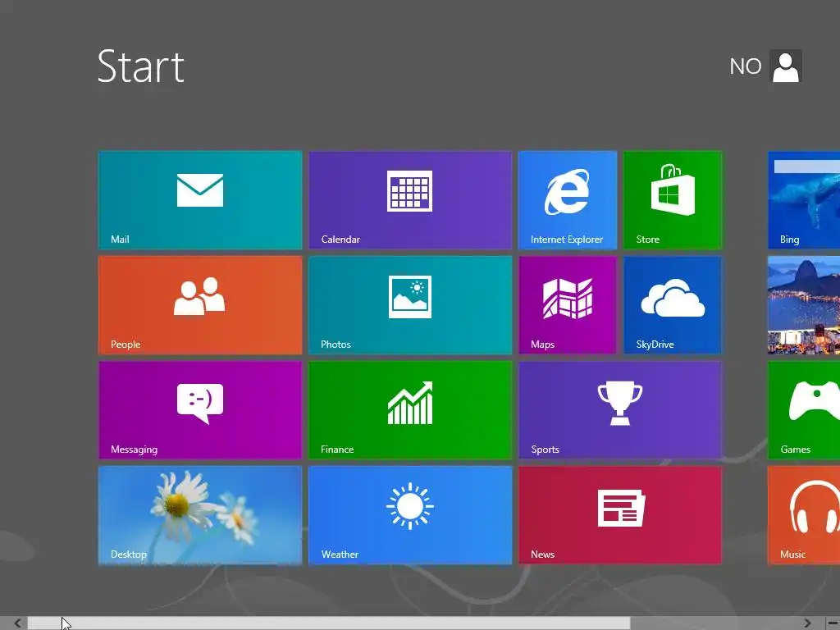Image resolution: width=840 pixels, height=630 pixels.
Task: Open the Calendar tile
Action: click(410, 200)
